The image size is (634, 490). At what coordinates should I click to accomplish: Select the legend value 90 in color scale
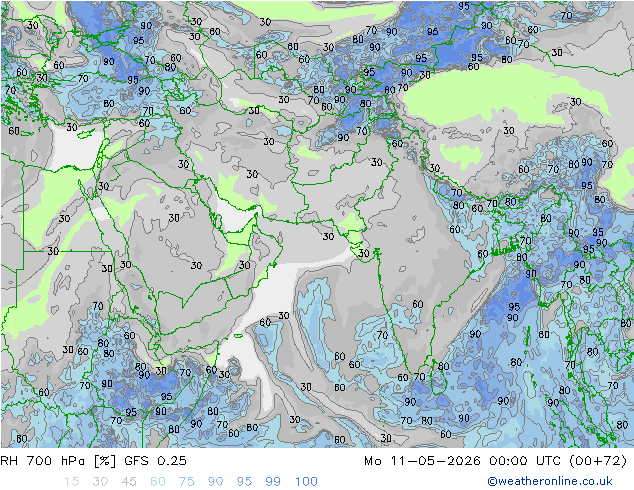tap(215, 481)
